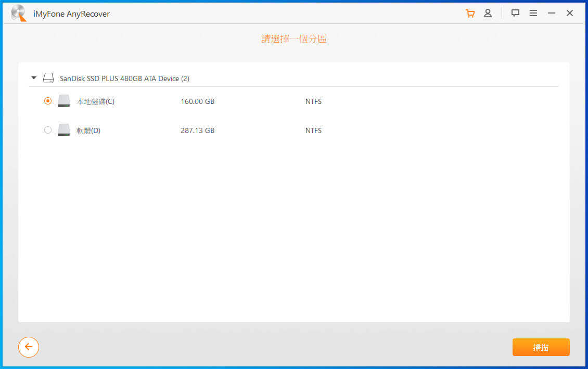
Task: Select the 軟體(D) radio button
Action: coord(48,130)
